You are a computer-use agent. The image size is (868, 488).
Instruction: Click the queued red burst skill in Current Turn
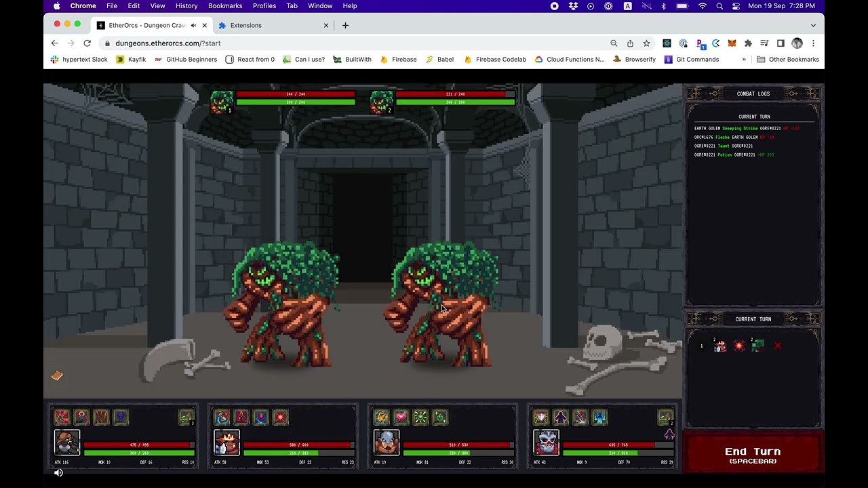pos(739,346)
